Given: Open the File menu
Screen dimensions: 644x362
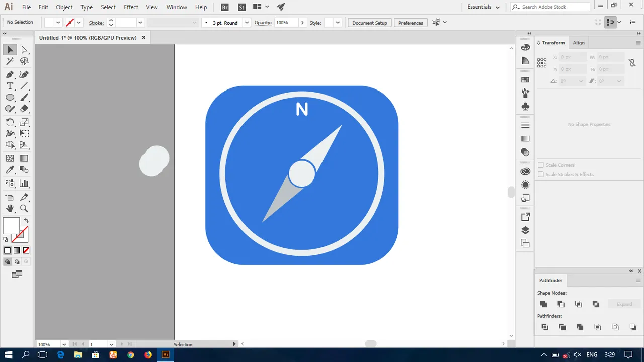Looking at the screenshot, I should pyautogui.click(x=26, y=7).
